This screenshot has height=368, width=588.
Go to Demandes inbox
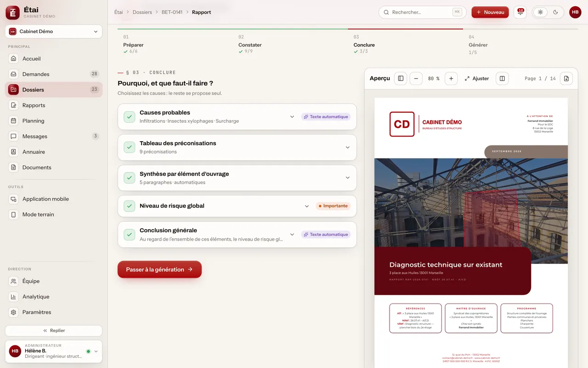click(x=54, y=74)
